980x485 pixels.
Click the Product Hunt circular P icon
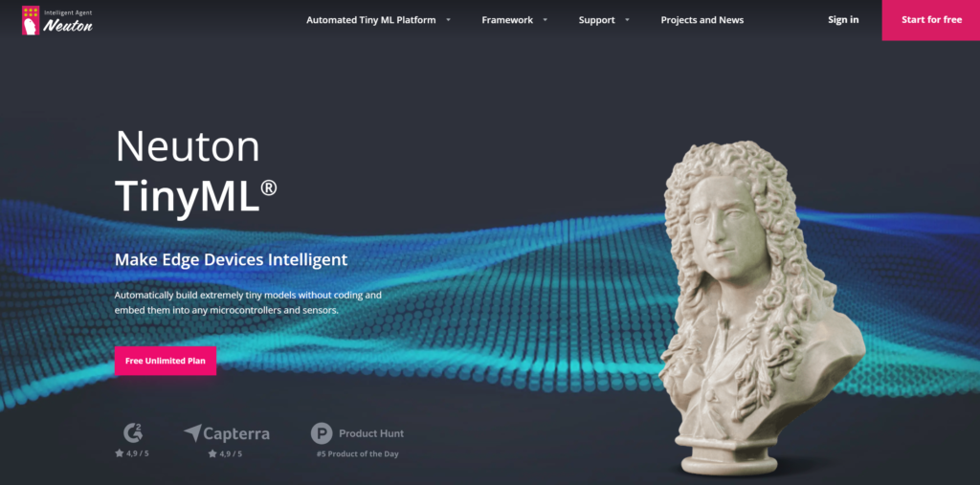point(322,433)
